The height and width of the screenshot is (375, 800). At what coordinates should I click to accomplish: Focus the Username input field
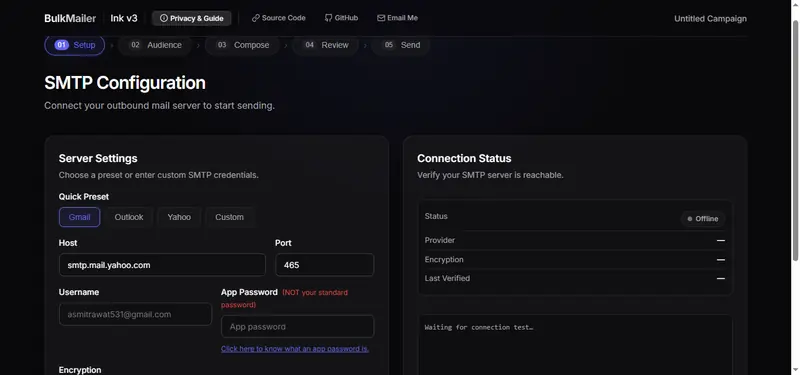[x=135, y=314]
